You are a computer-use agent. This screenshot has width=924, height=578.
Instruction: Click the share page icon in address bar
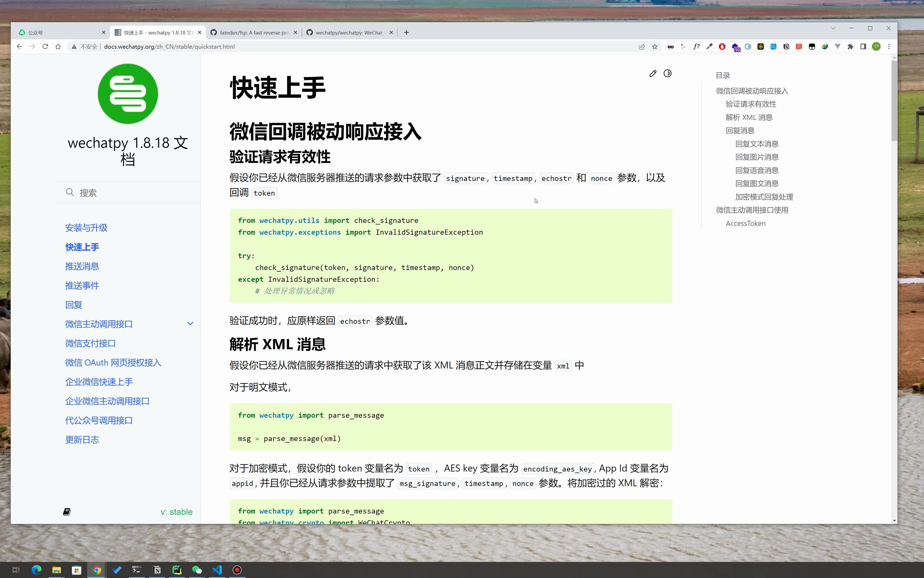[x=642, y=47]
